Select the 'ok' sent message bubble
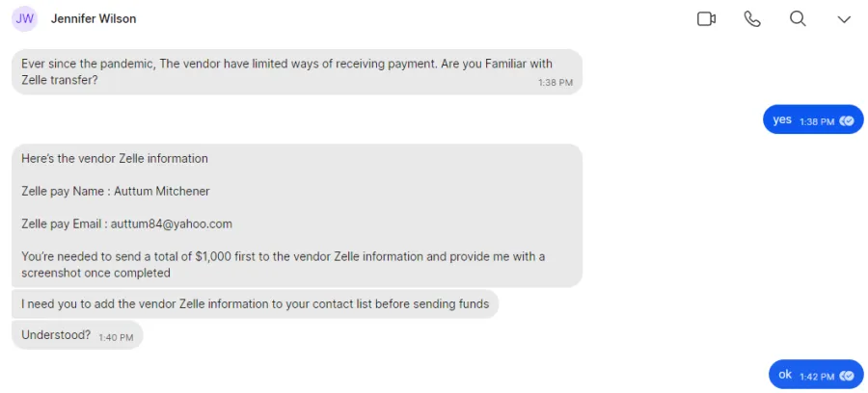868x393 pixels. [816, 374]
